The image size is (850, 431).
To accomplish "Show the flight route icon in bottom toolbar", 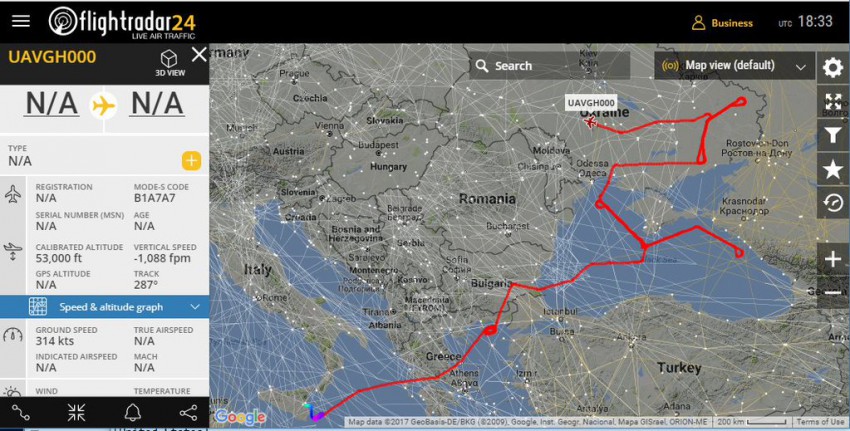I will coord(22,412).
